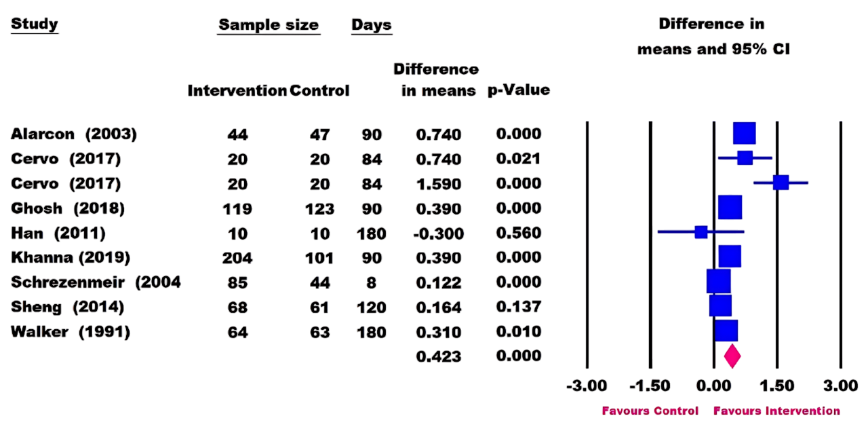
Task: Click the -3.00 axis tick label
Action: click(587, 386)
